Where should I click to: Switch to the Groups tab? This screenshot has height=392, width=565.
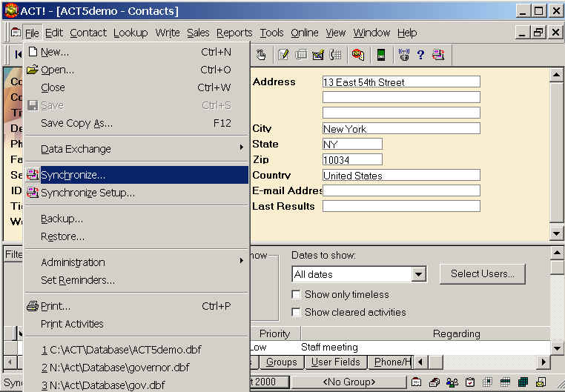(282, 362)
